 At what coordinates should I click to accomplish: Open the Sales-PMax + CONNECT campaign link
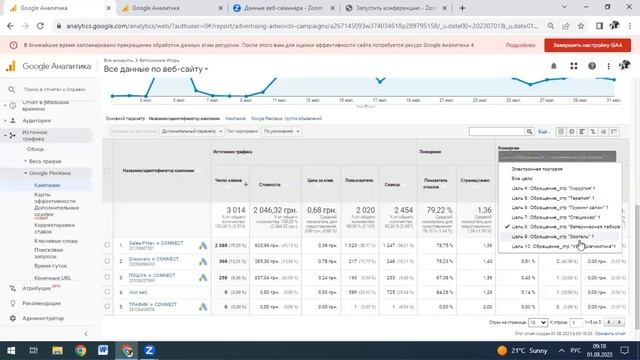click(x=156, y=243)
